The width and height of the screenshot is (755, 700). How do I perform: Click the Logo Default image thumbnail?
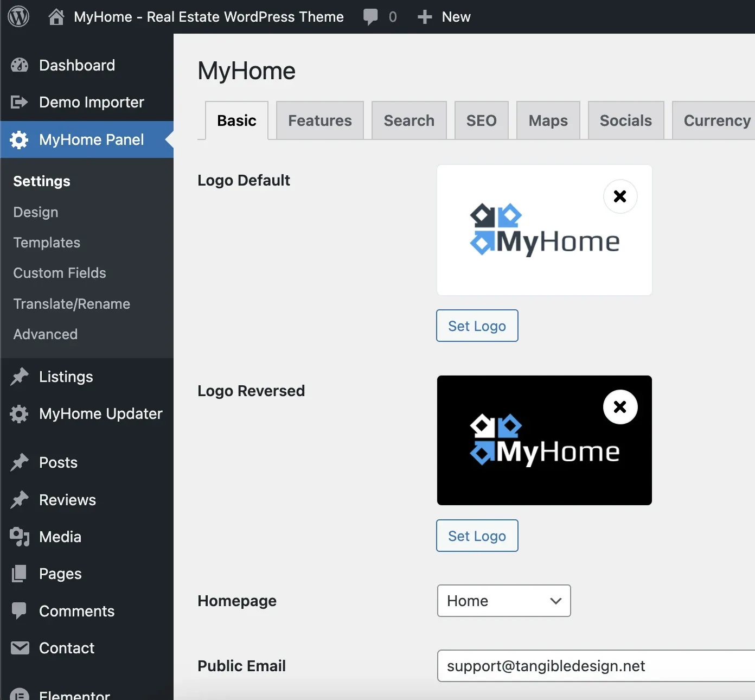[x=545, y=230]
